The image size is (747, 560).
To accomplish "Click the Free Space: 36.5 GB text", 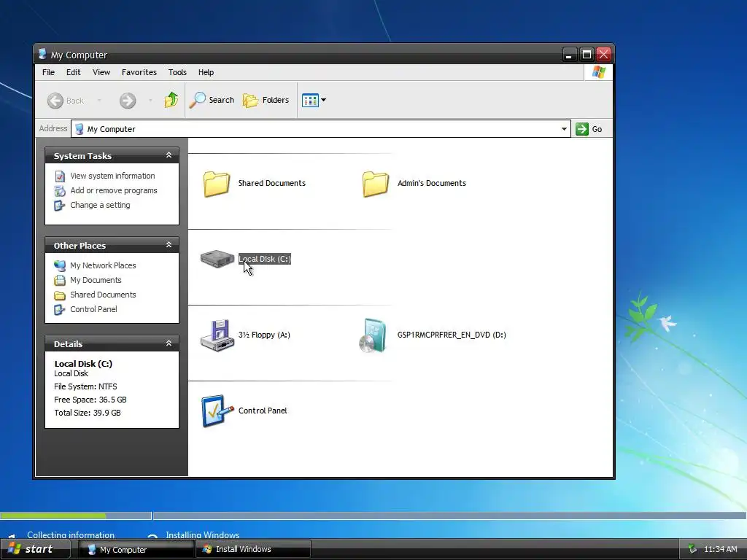I will coord(90,400).
